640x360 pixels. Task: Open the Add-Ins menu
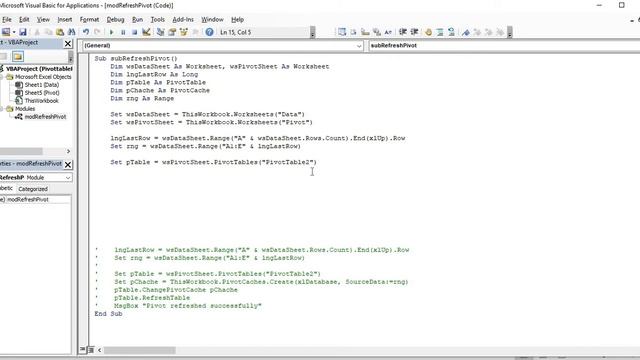coord(183,20)
